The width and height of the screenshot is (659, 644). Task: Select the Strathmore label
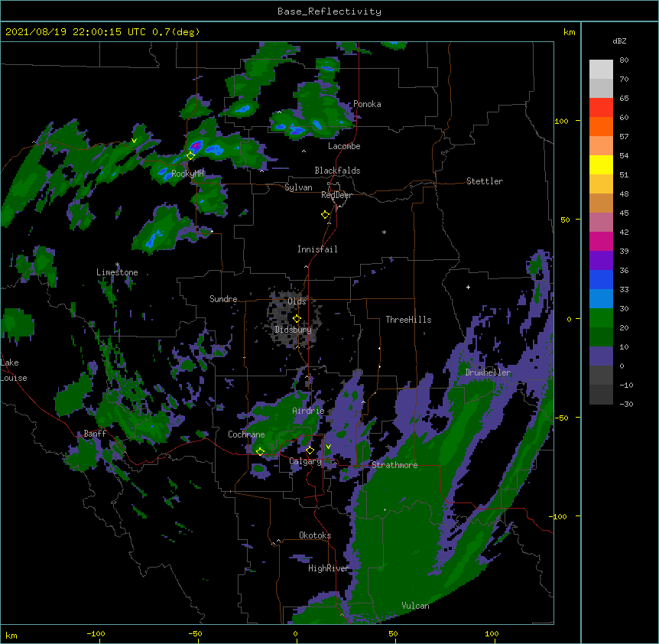click(394, 465)
